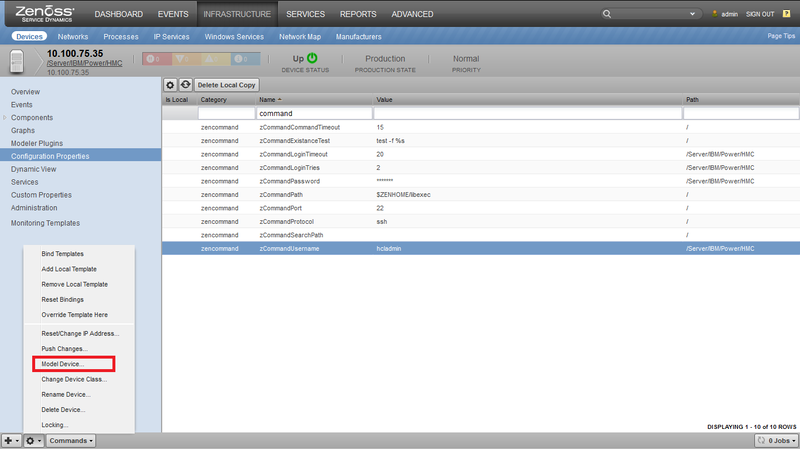Open the ADVANCED menu
This screenshot has height=450, width=800.
pyautogui.click(x=412, y=14)
